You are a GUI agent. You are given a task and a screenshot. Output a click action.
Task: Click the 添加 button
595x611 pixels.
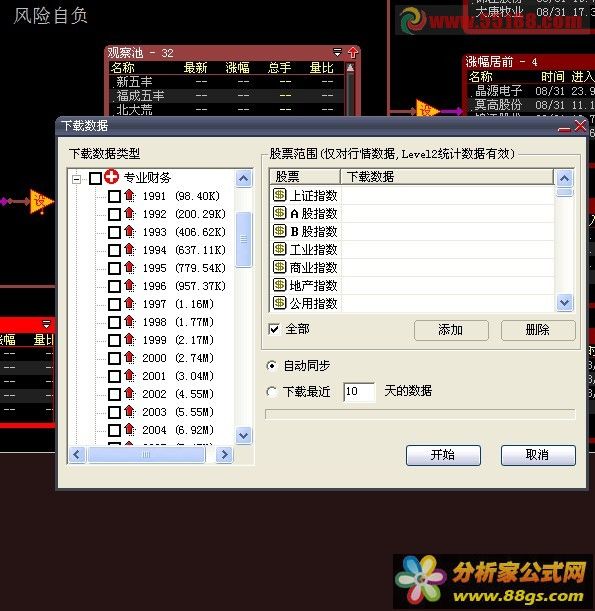tap(451, 330)
